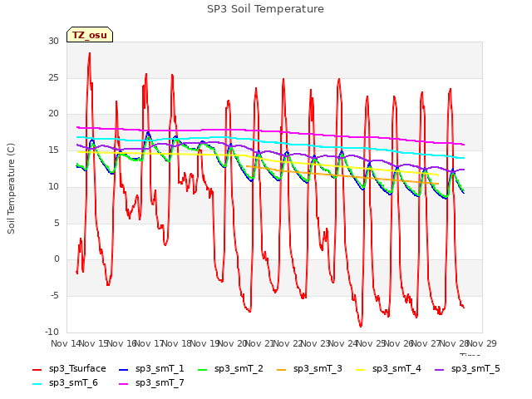The width and height of the screenshot is (532, 399).
Task: Click the 0 y-axis tick label
Action: pos(57,259)
